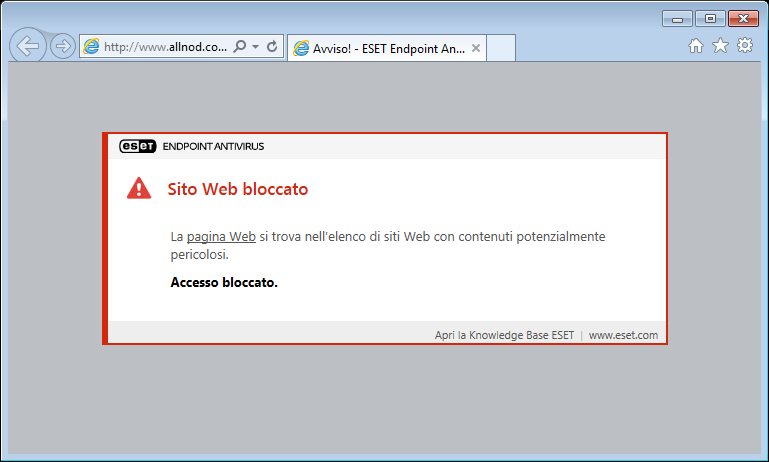769x462 pixels.
Task: Click the ESET logo in the alert header
Action: pyautogui.click(x=137, y=146)
